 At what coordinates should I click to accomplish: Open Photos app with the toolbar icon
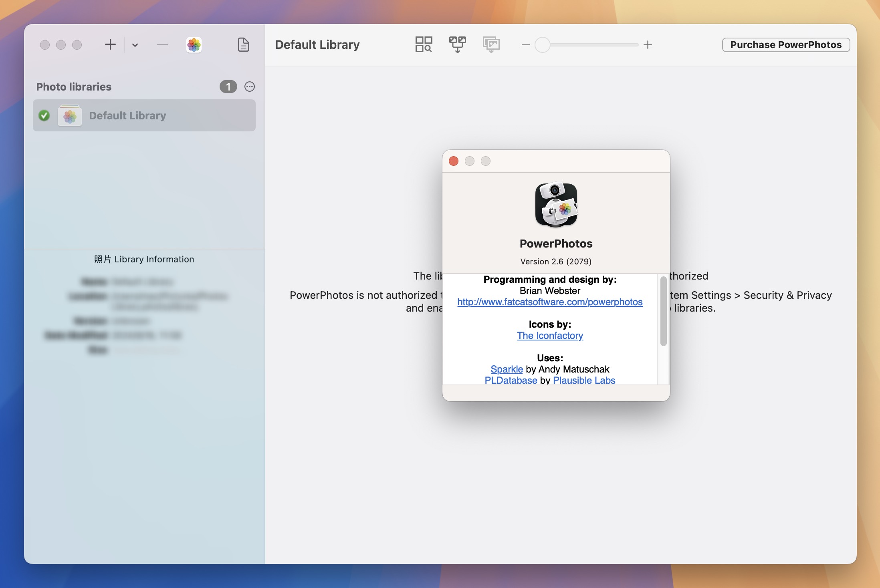tap(194, 44)
